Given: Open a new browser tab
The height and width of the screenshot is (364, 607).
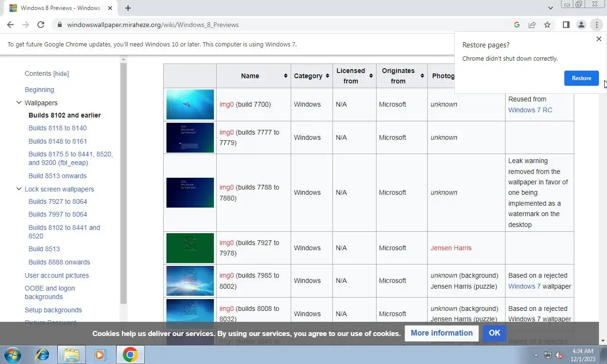Looking at the screenshot, I should (x=128, y=8).
